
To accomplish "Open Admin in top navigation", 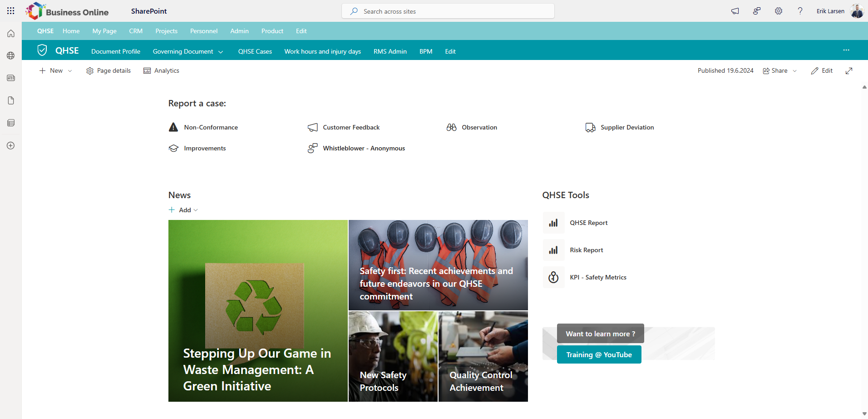I will pyautogui.click(x=239, y=31).
